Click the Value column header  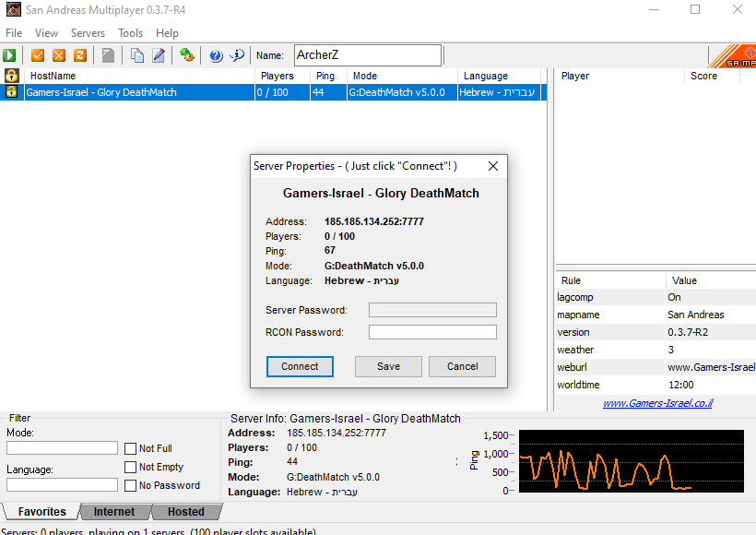pos(711,280)
